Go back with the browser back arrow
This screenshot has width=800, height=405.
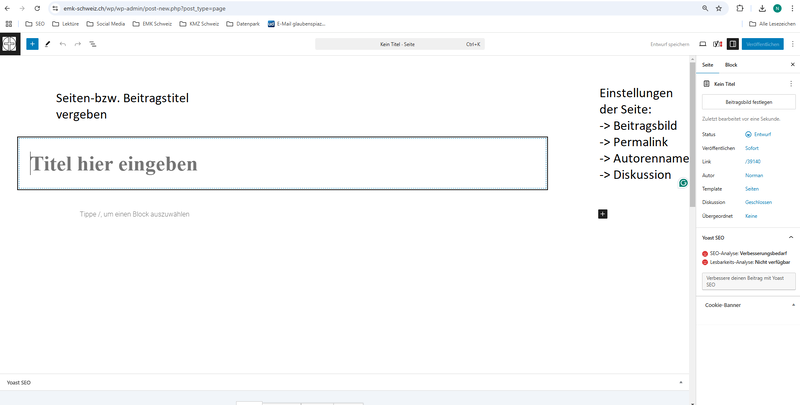(x=7, y=9)
